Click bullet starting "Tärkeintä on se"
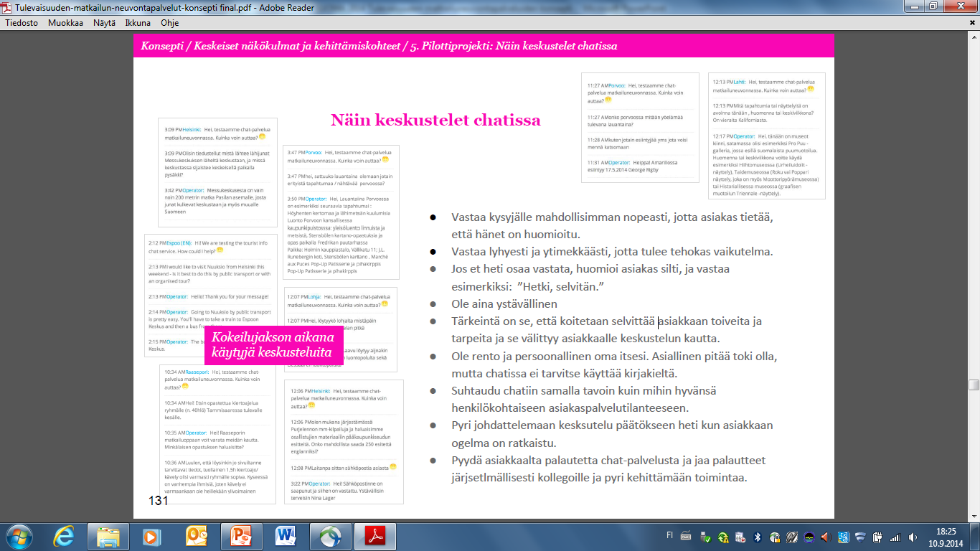 [x=606, y=330]
